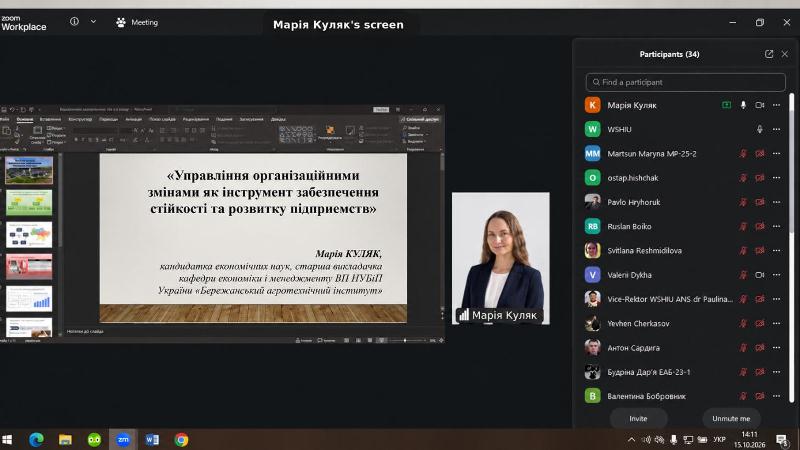Viewport: 800px width, 450px height.
Task: Click Valerii Dykha's video camera icon
Action: point(760,275)
